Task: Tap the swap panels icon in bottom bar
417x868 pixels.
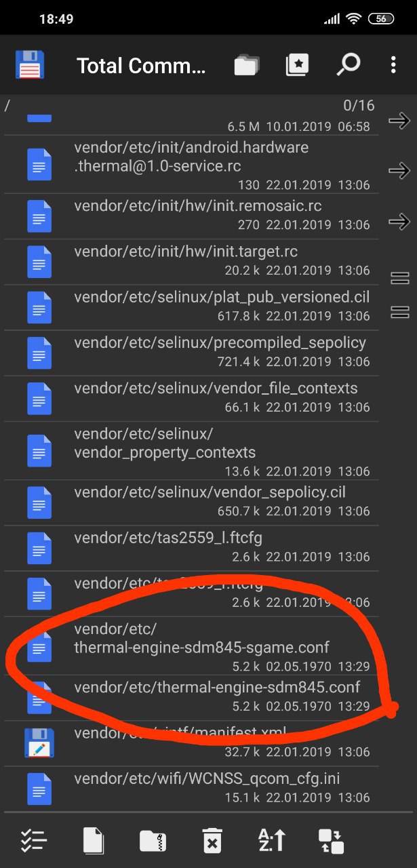Action: click(x=332, y=841)
